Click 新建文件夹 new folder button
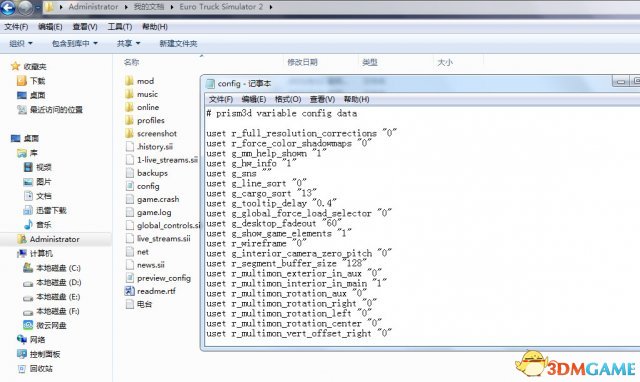 pyautogui.click(x=178, y=43)
